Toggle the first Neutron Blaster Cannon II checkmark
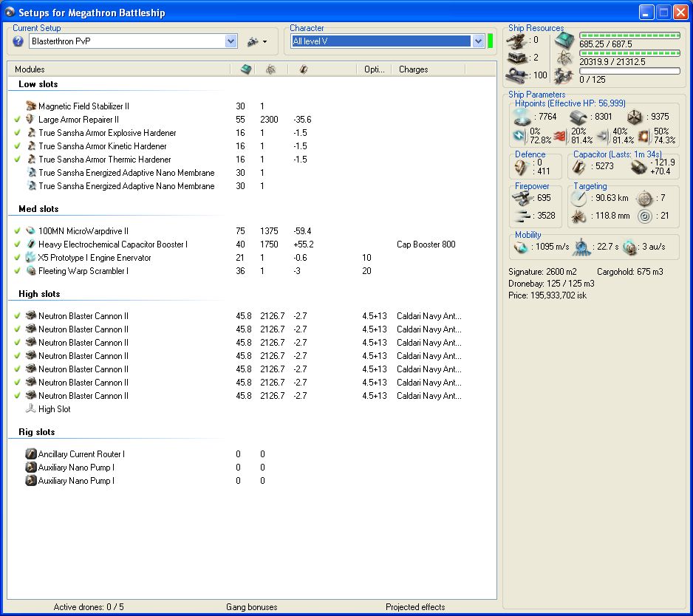Screen dimensions: 693x616 point(17,316)
